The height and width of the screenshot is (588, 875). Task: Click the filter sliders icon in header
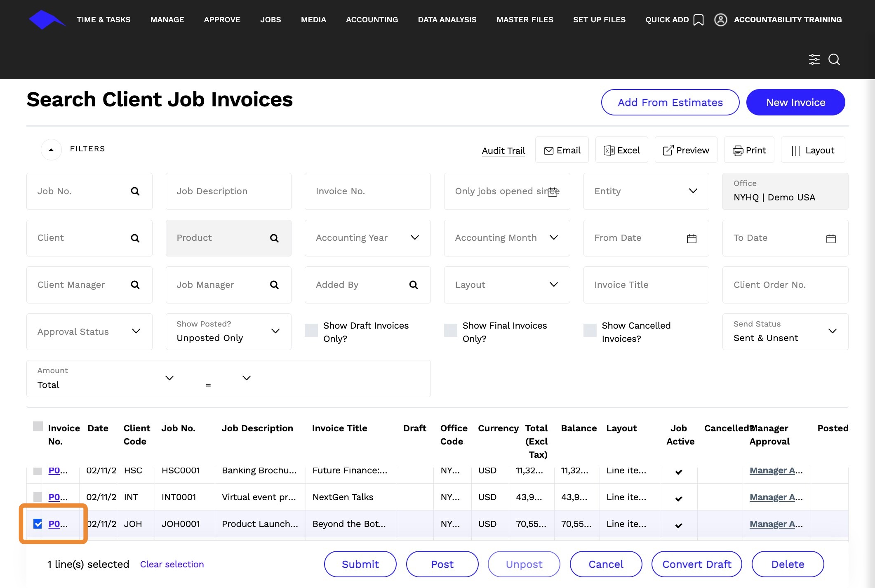point(814,59)
